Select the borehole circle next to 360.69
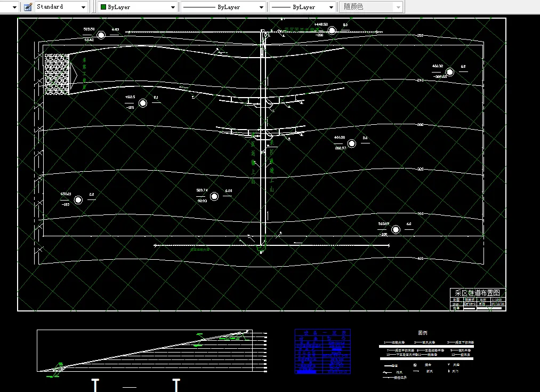Viewport: 540px width, 392px height. click(396, 229)
